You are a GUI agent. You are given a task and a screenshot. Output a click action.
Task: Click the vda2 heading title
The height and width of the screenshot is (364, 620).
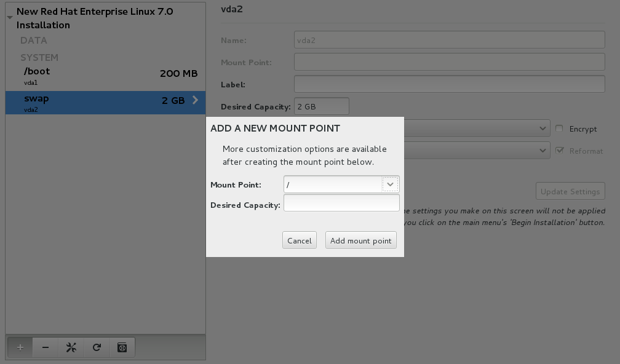(x=232, y=9)
